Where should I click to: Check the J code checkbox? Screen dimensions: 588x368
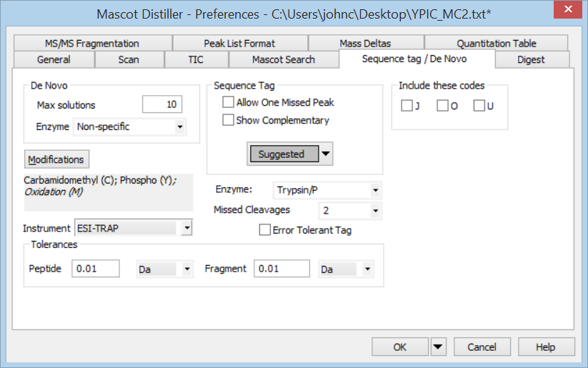point(407,106)
